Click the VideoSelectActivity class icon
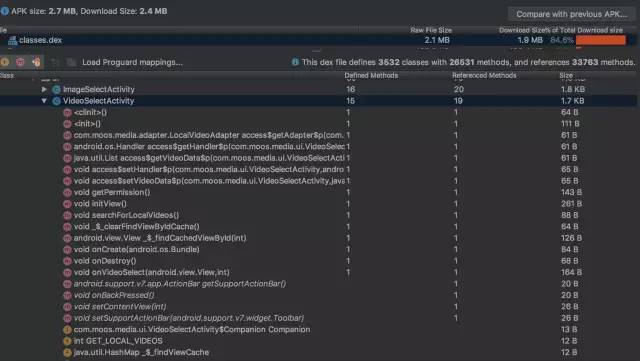Image resolution: width=640 pixels, height=361 pixels. point(56,100)
